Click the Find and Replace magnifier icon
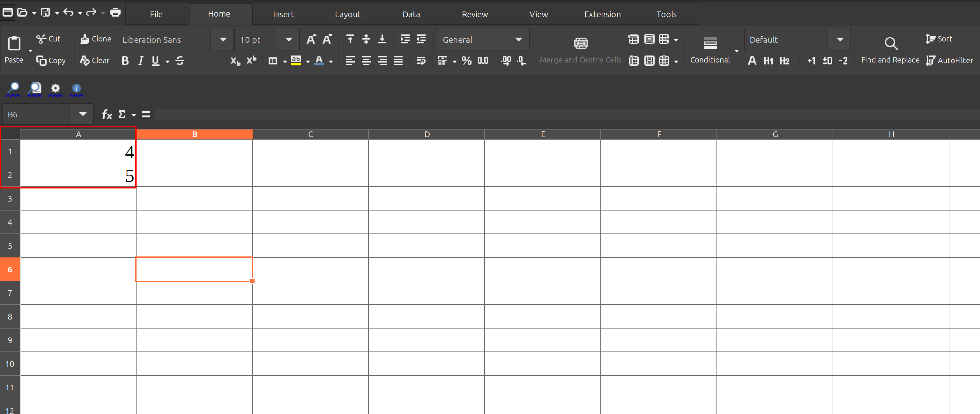The width and height of the screenshot is (980, 414). [x=891, y=43]
